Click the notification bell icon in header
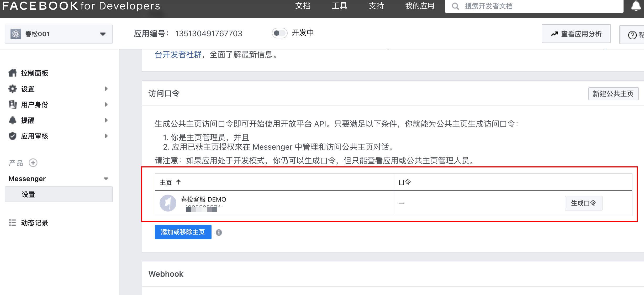Screen dimensions: 644x295 (636, 6)
